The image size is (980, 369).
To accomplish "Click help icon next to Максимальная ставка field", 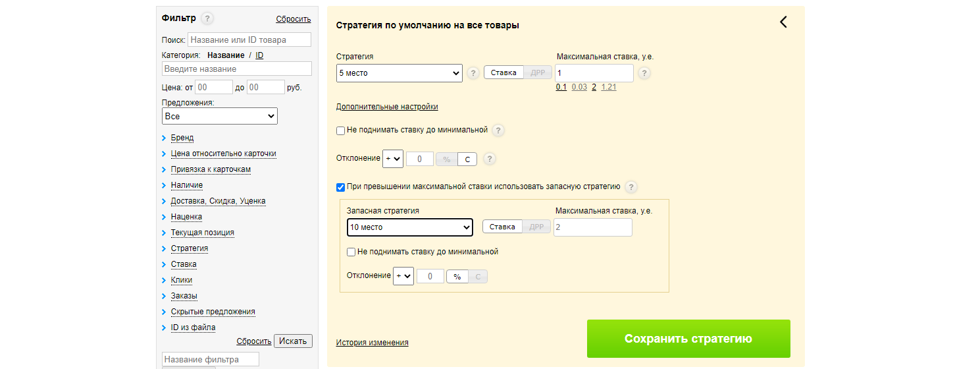I will coord(644,73).
